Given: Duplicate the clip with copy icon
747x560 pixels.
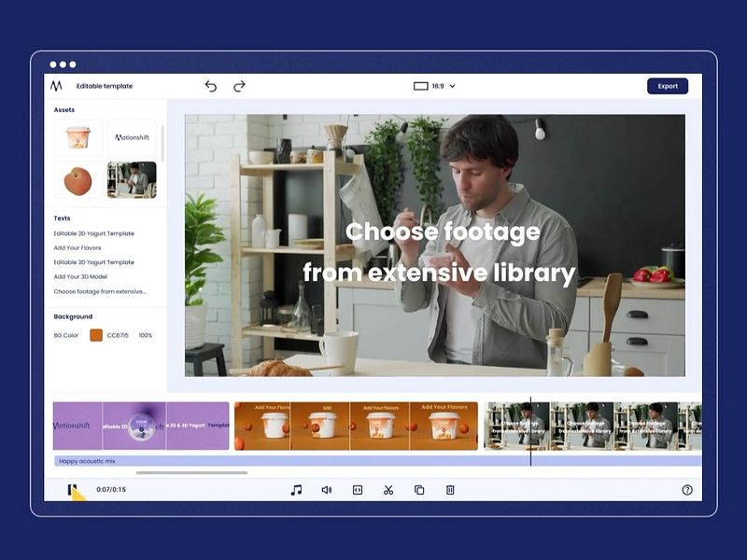Looking at the screenshot, I should (x=419, y=490).
